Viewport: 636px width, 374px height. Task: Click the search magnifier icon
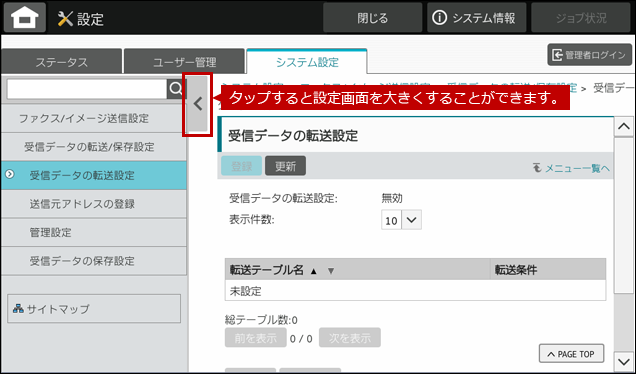[x=176, y=89]
